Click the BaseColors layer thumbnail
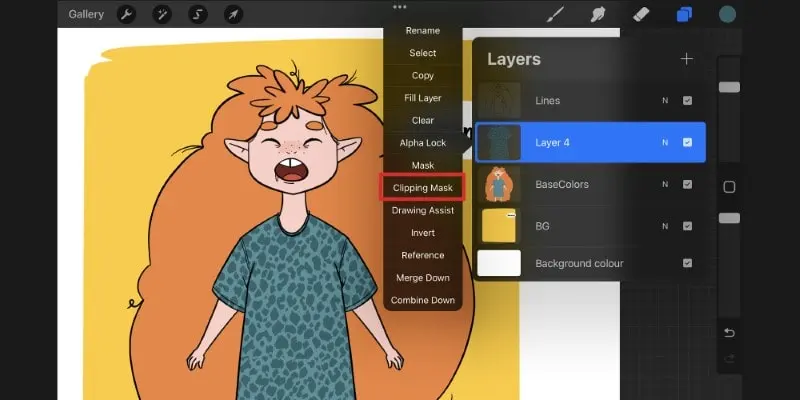Image resolution: width=800 pixels, height=400 pixels. [x=499, y=184]
